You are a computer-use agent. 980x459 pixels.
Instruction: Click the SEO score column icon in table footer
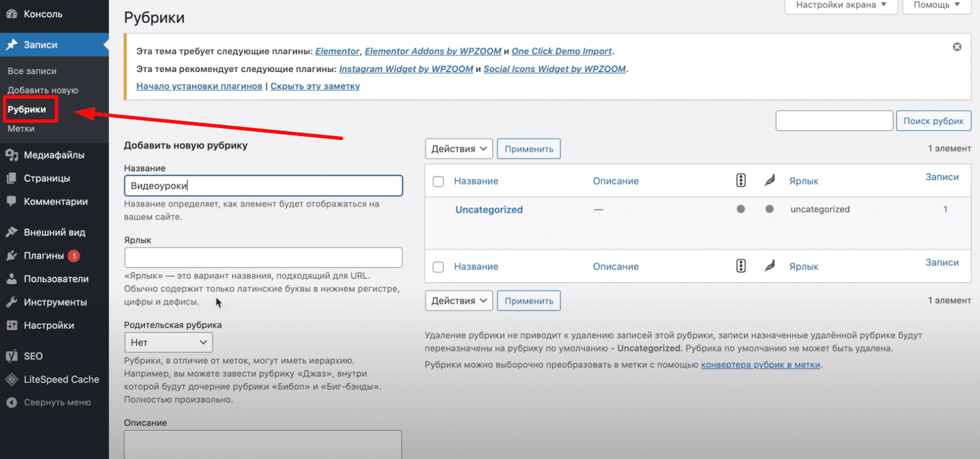(x=741, y=266)
